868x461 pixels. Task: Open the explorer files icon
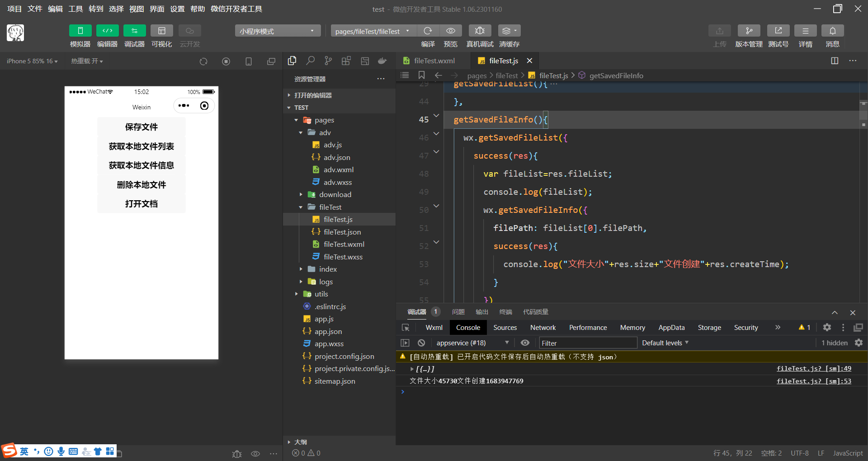click(292, 61)
